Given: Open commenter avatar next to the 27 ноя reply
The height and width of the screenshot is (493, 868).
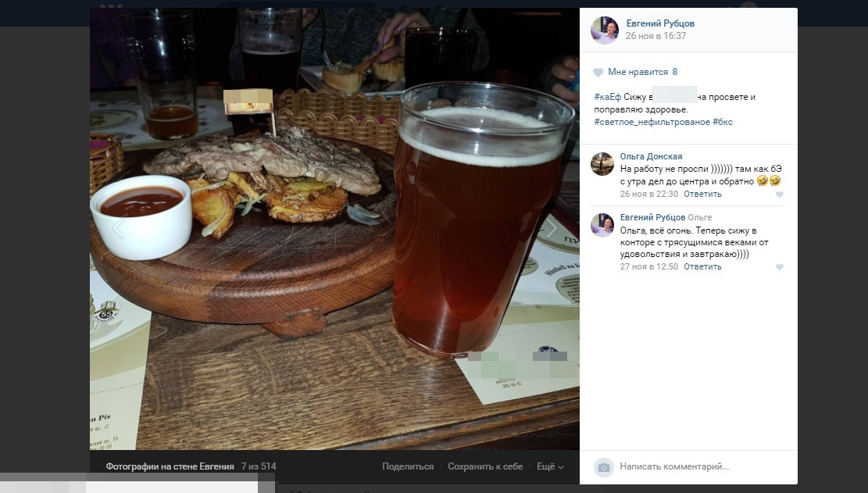Looking at the screenshot, I should (602, 225).
